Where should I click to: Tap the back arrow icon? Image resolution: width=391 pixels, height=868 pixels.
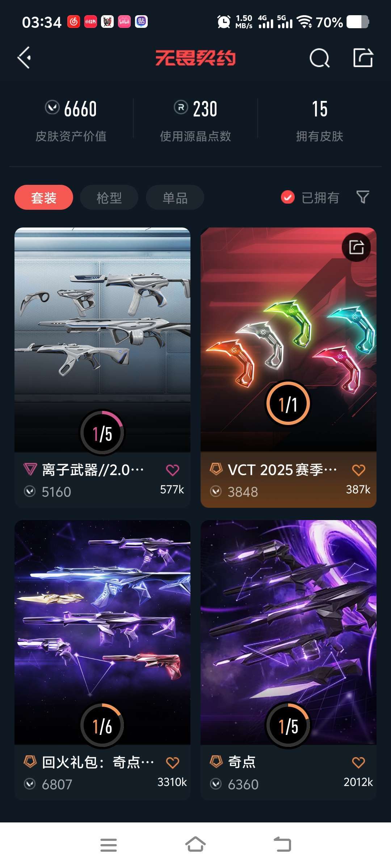pyautogui.click(x=24, y=58)
